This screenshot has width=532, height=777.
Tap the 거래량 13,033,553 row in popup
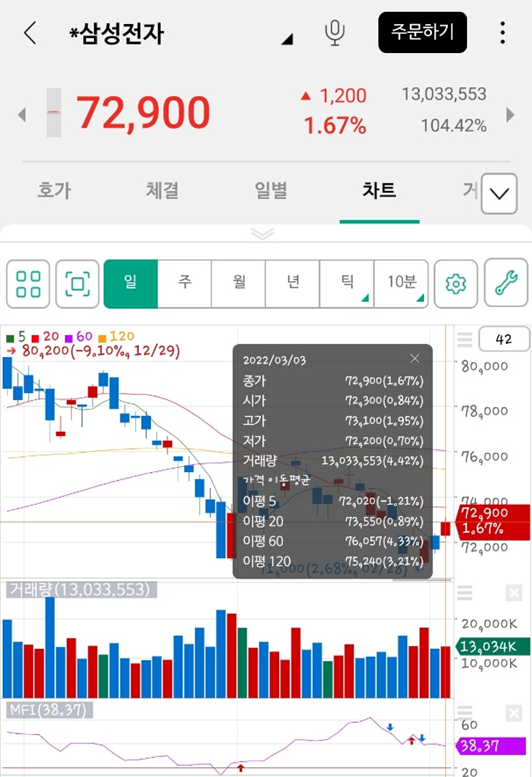pyautogui.click(x=333, y=461)
